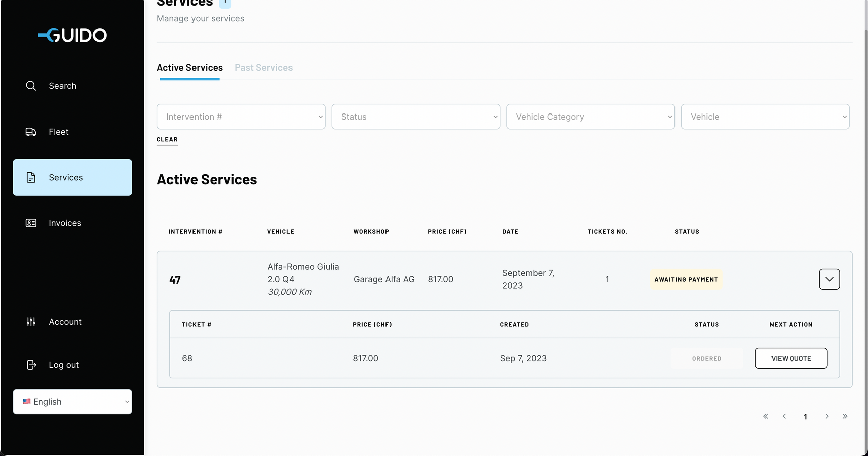
Task: Open the Search menu item
Action: (72, 86)
